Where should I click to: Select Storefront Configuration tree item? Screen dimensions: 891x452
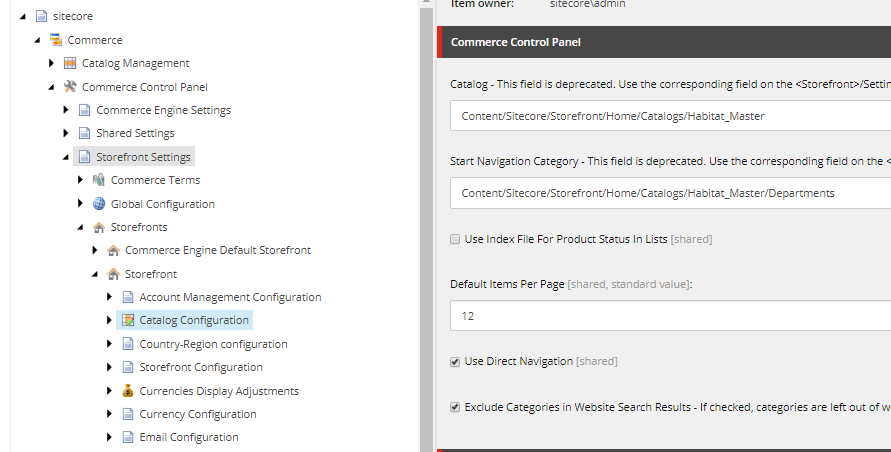click(x=201, y=367)
